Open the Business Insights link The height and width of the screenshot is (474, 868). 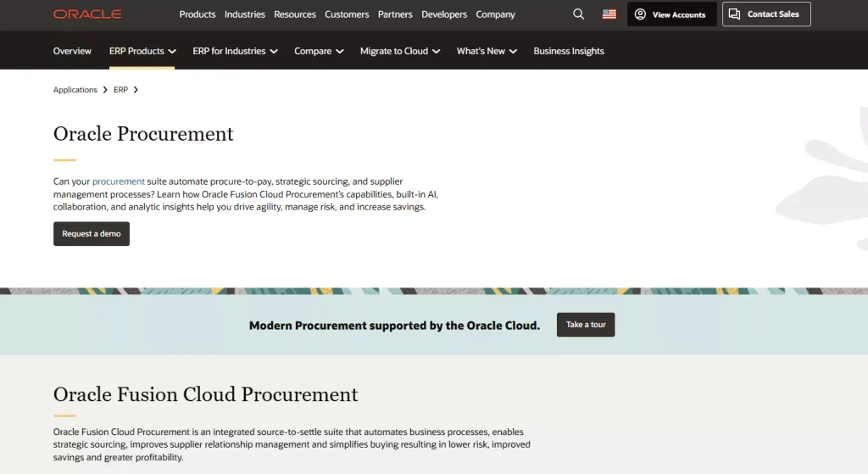pos(569,51)
